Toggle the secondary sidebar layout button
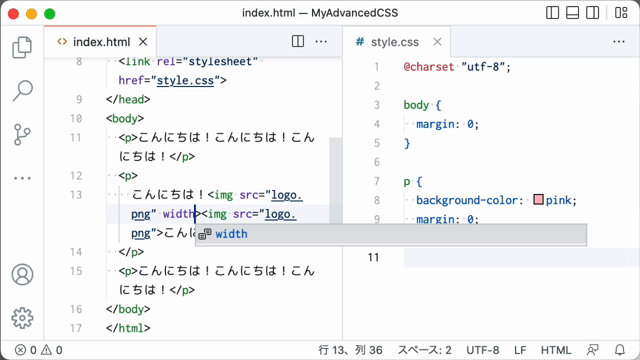This screenshot has height=360, width=640. pos(592,13)
